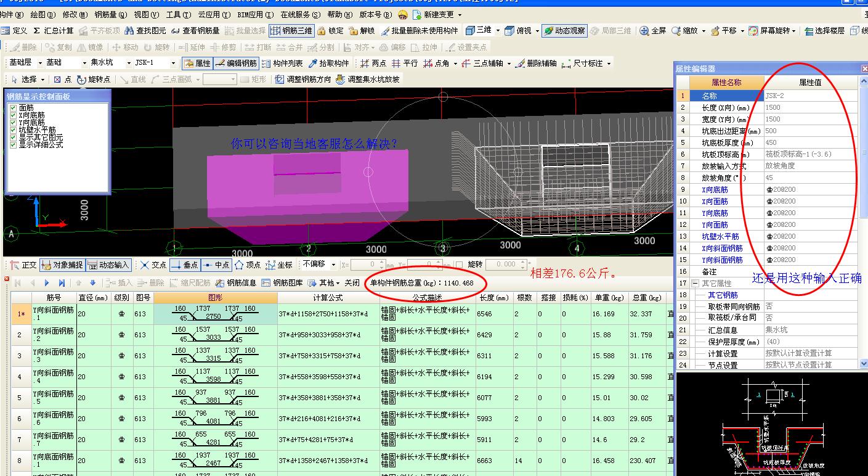868x476 pixels.
Task: Toggle 正交 orthogonal mode
Action: (23, 265)
